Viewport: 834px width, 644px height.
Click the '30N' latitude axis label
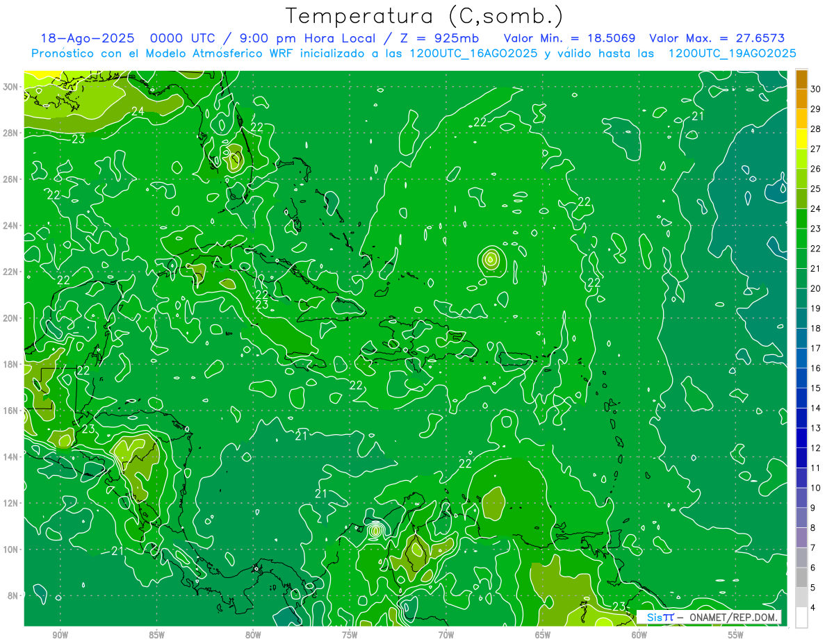[11, 86]
